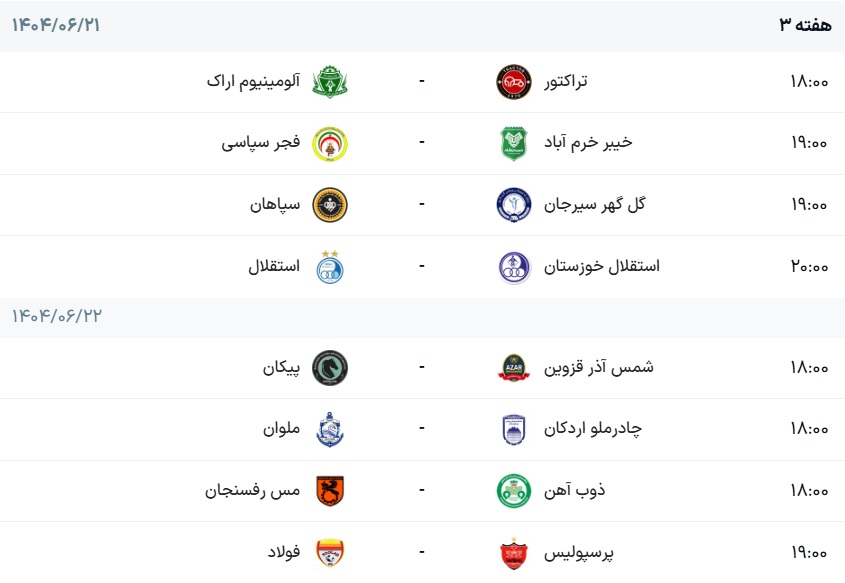Click the Persepolis red crest

pos(515,553)
